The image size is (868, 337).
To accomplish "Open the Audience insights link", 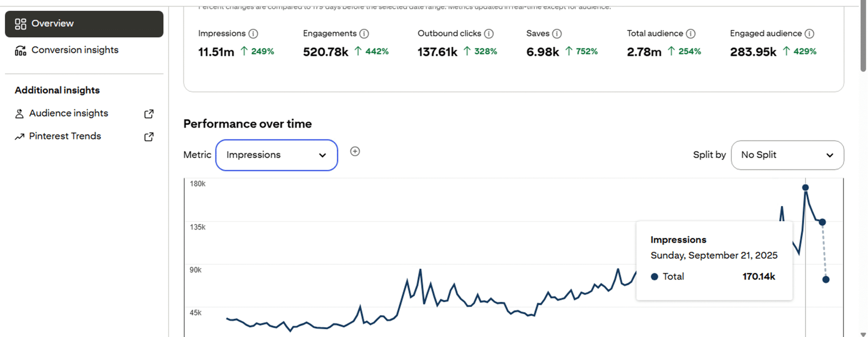I will click(x=68, y=113).
